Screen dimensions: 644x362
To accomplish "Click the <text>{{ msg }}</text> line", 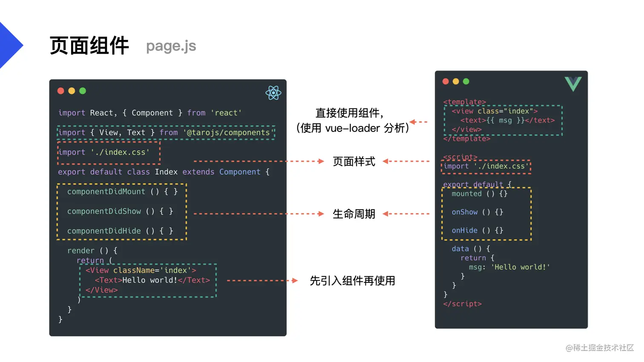I will [507, 120].
